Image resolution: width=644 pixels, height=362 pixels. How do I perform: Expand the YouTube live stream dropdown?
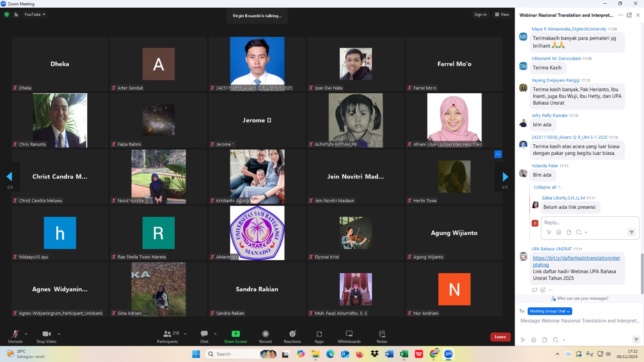[x=35, y=14]
